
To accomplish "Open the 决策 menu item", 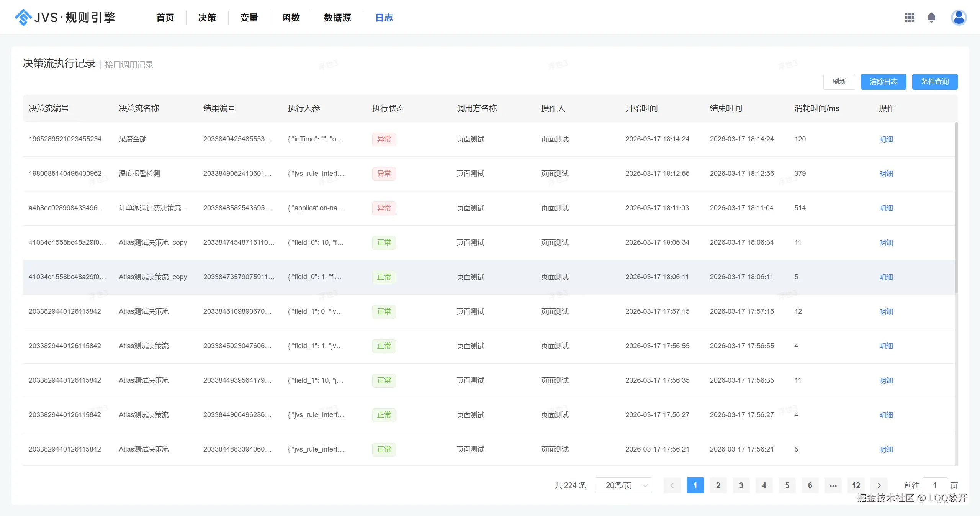I will click(x=207, y=18).
